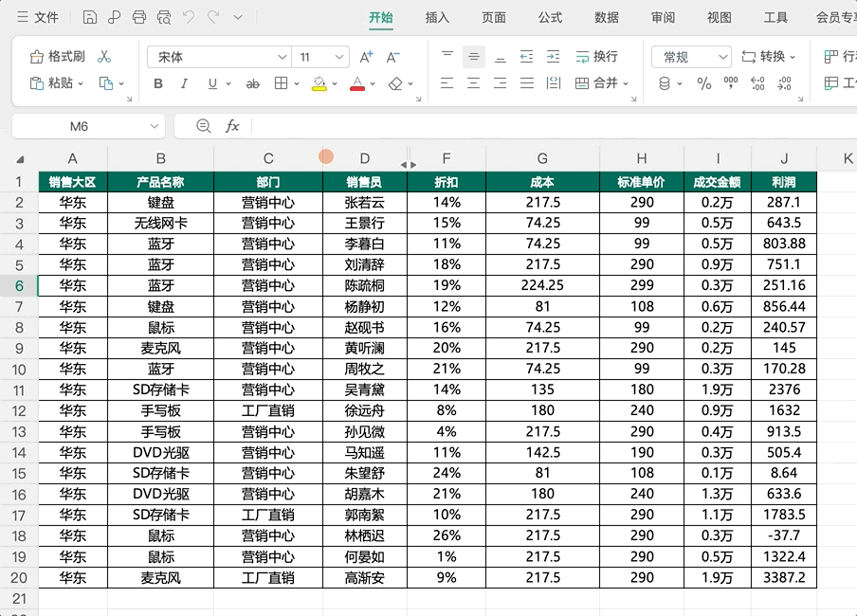Click the Percent style icon
The image size is (857, 616).
[704, 83]
